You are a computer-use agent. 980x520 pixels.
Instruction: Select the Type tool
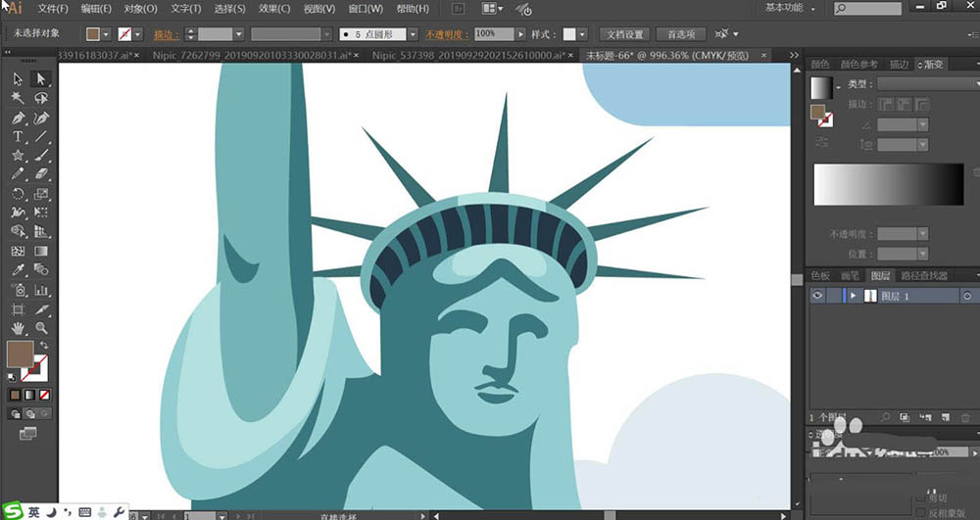point(18,136)
